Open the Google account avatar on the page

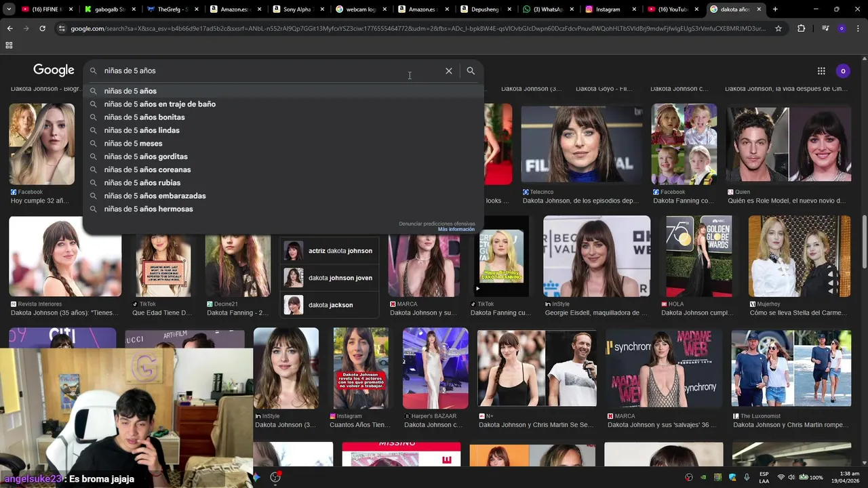click(843, 70)
